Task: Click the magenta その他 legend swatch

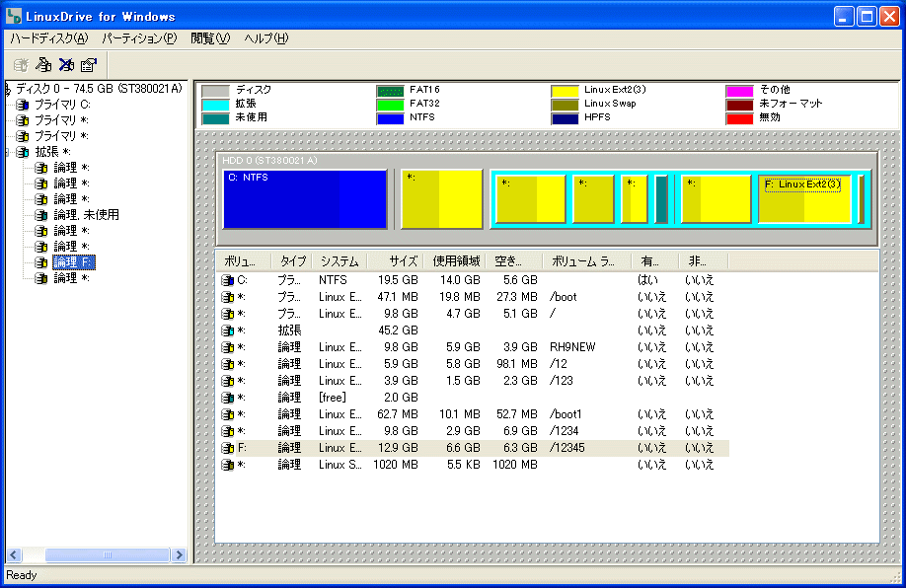Action: (x=739, y=91)
